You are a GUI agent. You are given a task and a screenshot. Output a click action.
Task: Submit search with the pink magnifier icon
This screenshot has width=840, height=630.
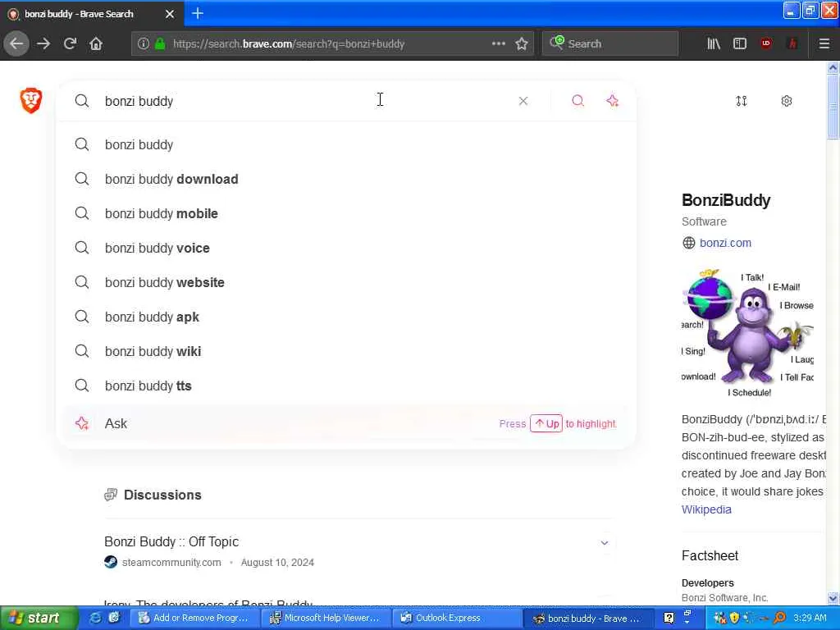point(577,101)
